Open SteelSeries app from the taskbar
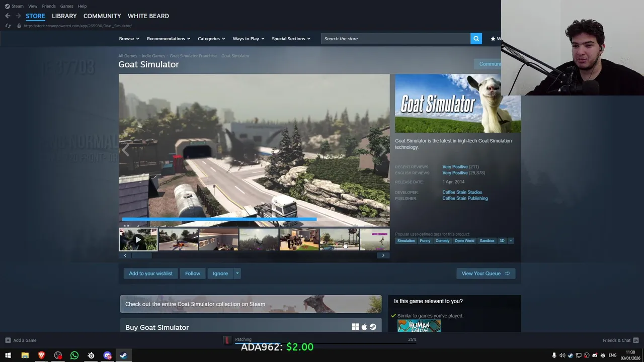 (x=91, y=355)
